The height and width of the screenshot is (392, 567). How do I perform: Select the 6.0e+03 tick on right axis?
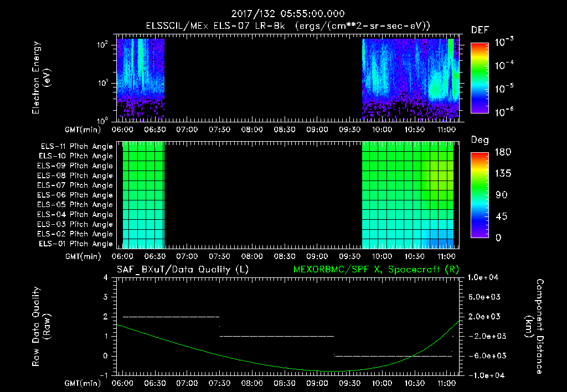click(x=484, y=297)
